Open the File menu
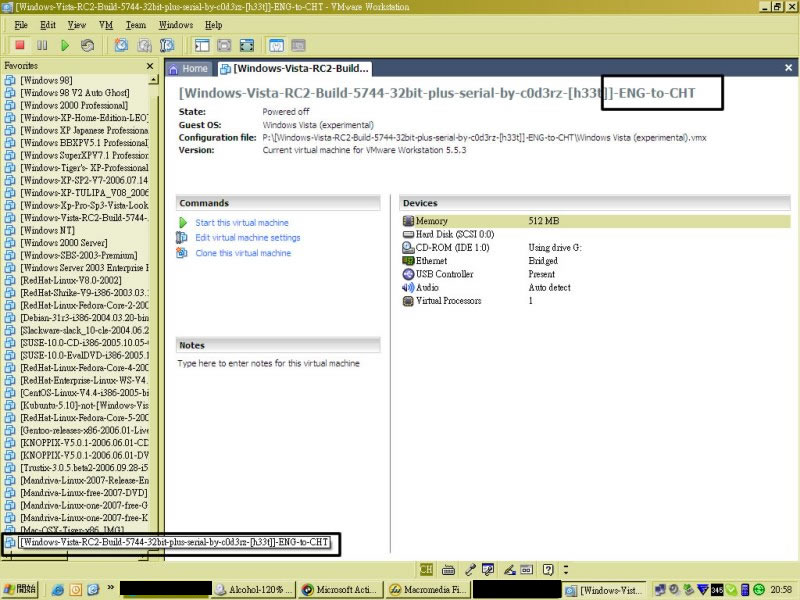This screenshot has width=800, height=600. point(21,24)
